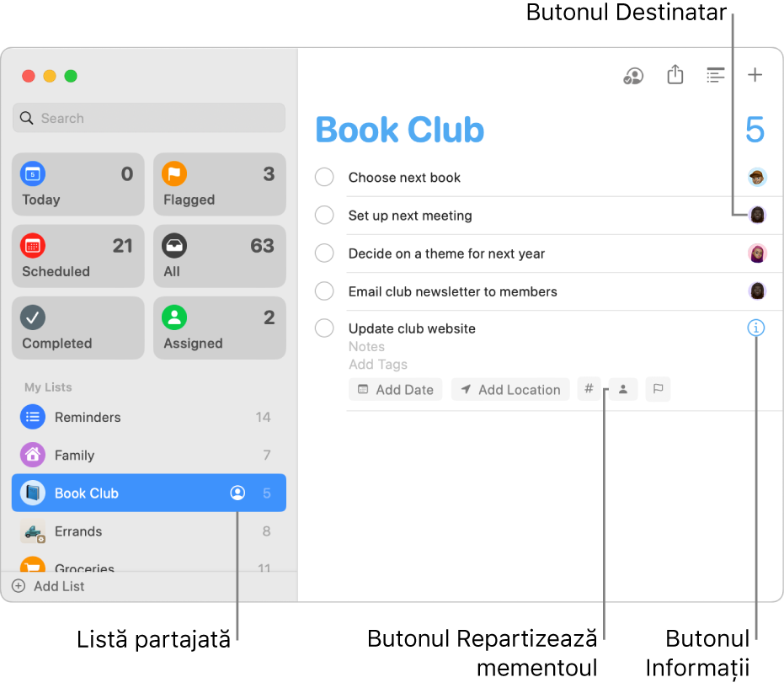Click the Set up next meeting reminder text

[410, 216]
